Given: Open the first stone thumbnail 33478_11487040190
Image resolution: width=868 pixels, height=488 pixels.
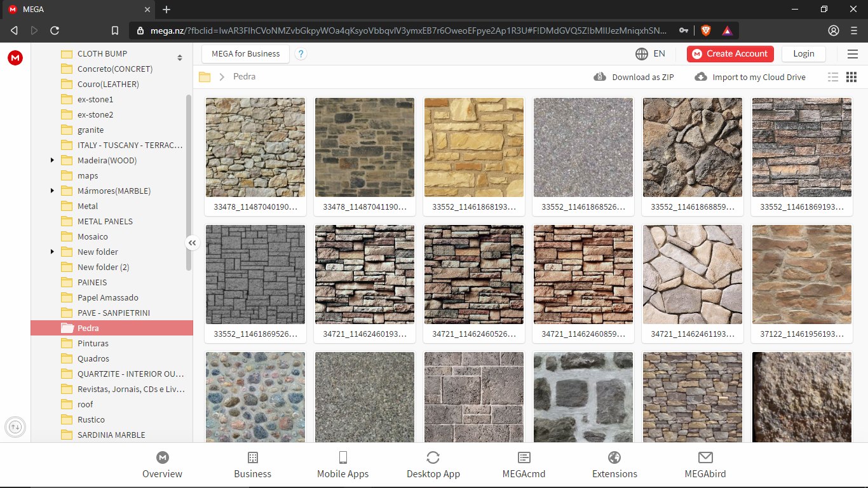Looking at the screenshot, I should pos(255,147).
